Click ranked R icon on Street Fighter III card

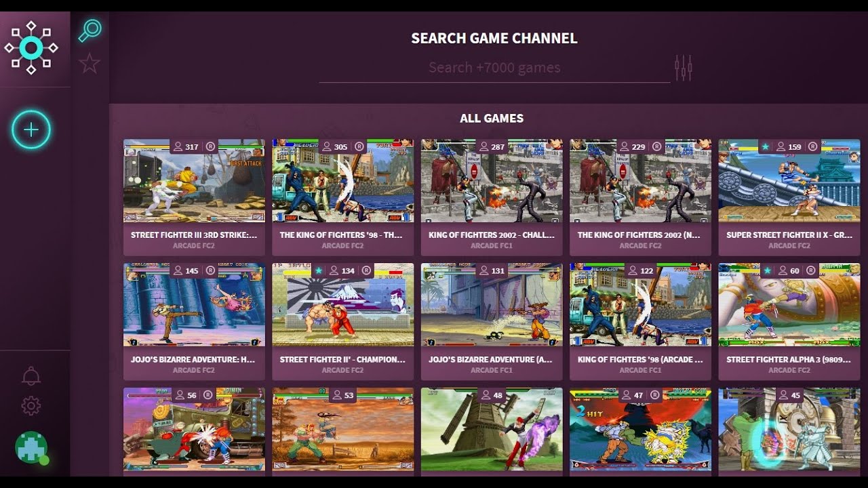(210, 146)
